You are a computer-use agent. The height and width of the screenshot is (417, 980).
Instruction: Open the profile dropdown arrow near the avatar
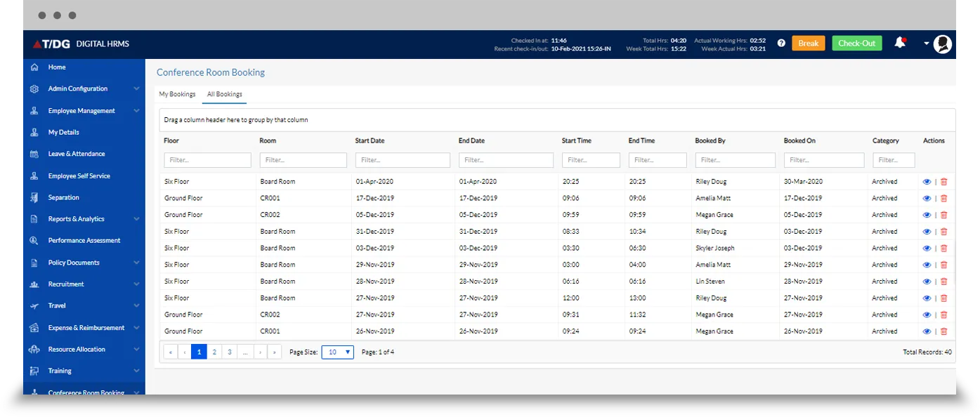[x=925, y=44]
